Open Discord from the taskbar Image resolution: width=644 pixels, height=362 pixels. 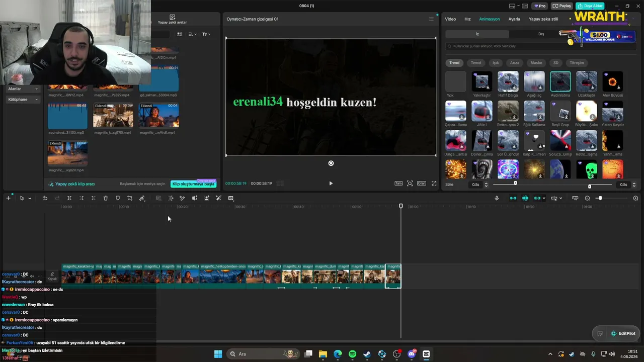tap(412, 354)
